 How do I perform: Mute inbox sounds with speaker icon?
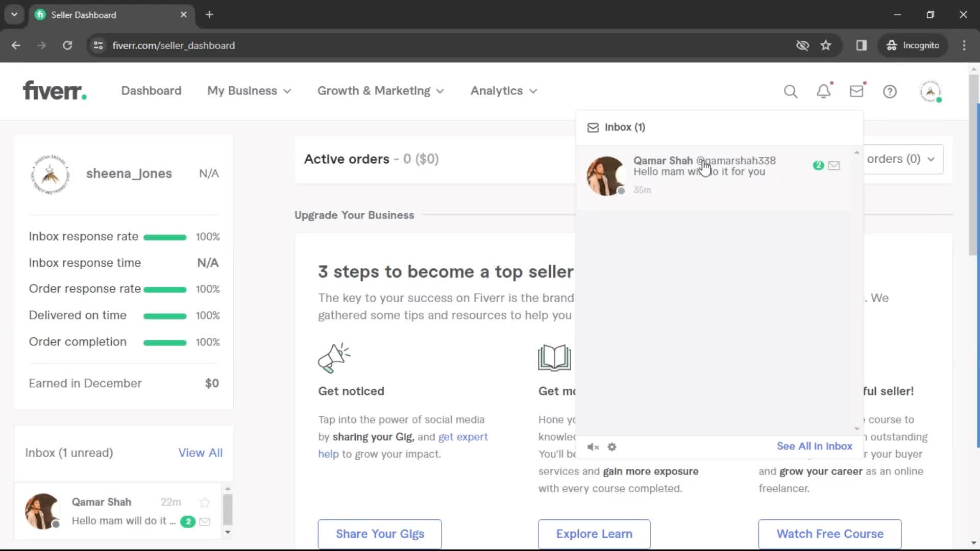(x=593, y=447)
